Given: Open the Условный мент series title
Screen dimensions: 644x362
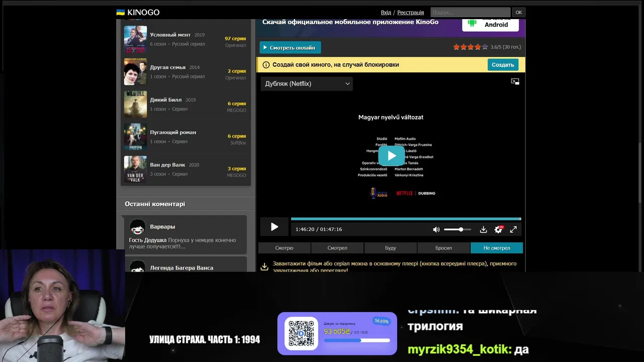Looking at the screenshot, I should coord(170,35).
